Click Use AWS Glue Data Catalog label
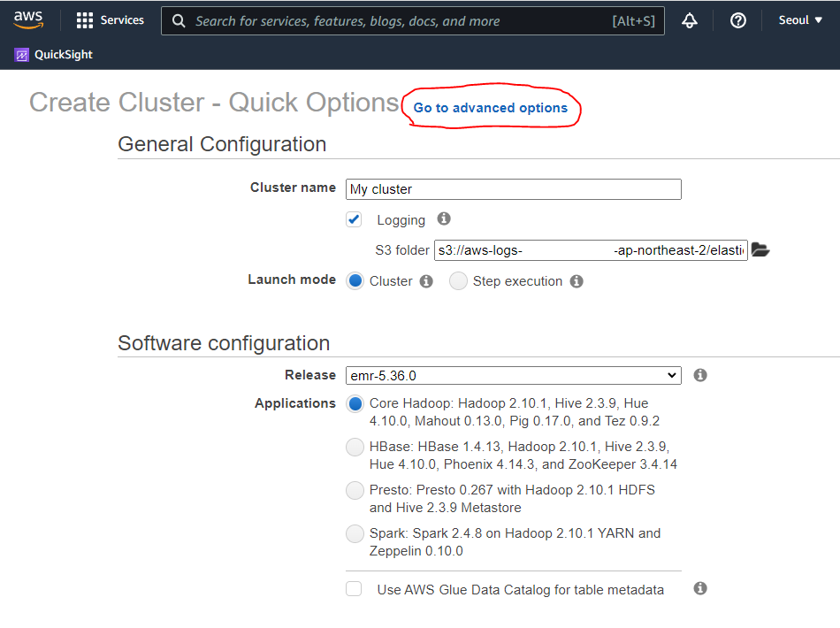 point(520,590)
